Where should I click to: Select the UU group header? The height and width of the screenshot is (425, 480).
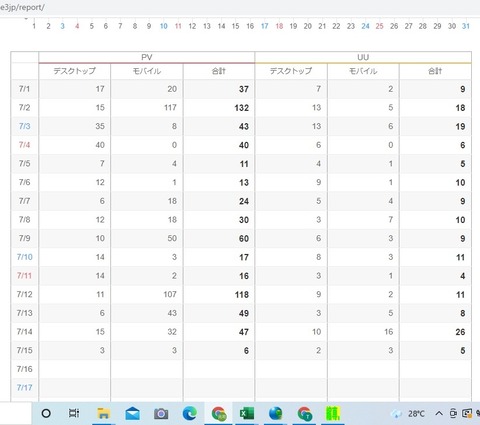[x=363, y=57]
